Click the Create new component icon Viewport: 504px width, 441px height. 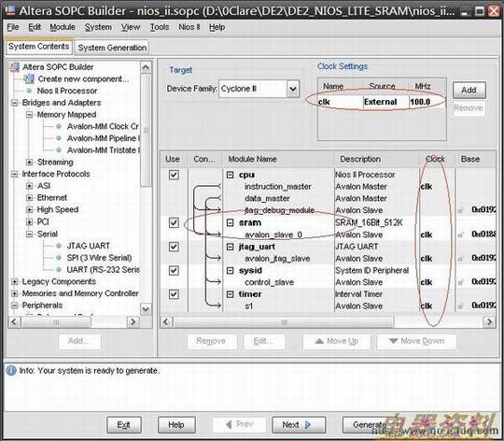[x=29, y=78]
